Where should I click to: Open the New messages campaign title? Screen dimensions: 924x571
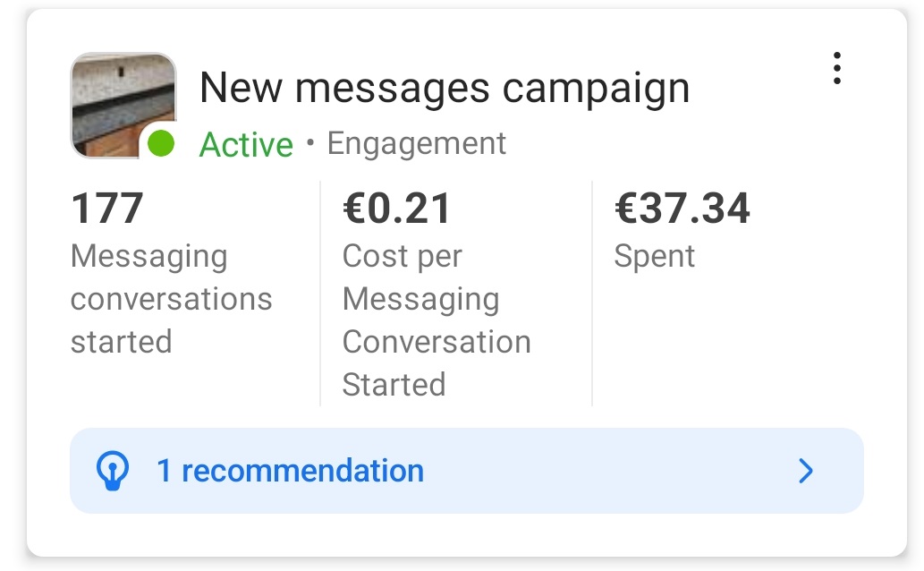pos(445,89)
